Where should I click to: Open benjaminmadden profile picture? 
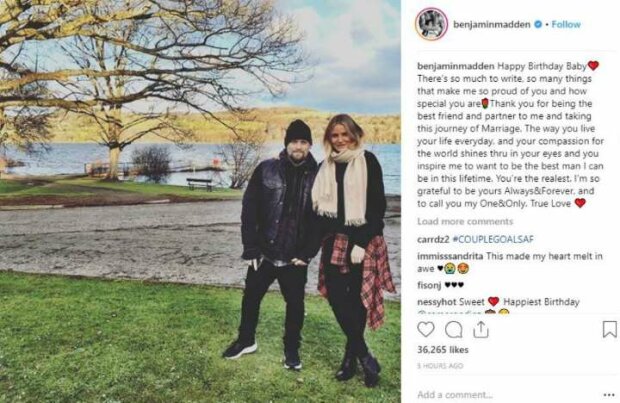click(x=431, y=24)
